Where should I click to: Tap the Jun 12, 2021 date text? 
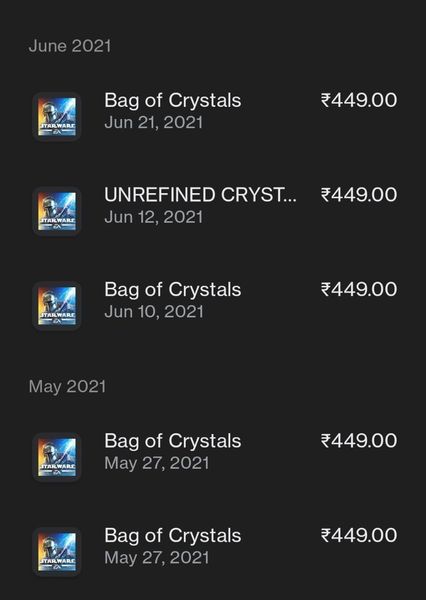coord(153,217)
